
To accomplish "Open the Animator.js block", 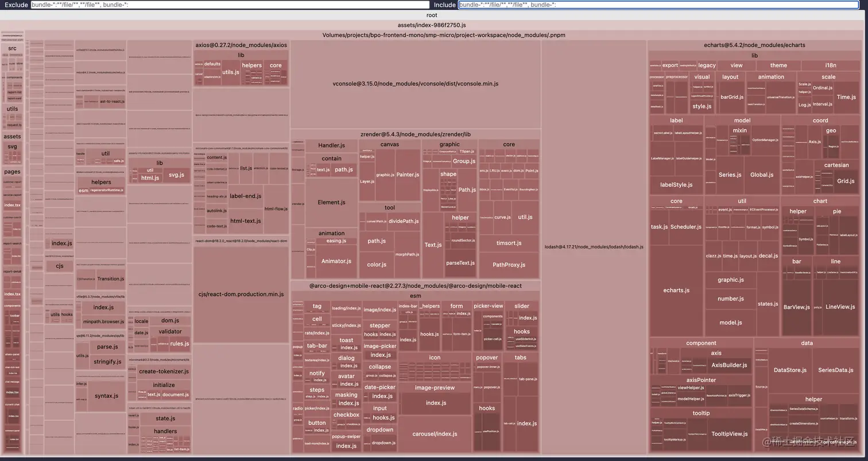I will tap(336, 261).
